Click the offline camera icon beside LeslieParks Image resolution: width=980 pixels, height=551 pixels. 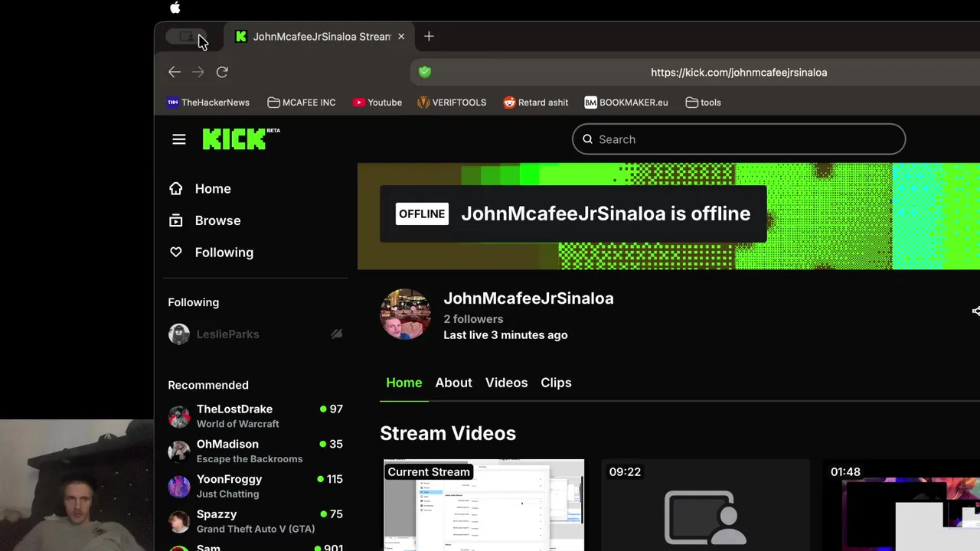coord(336,334)
